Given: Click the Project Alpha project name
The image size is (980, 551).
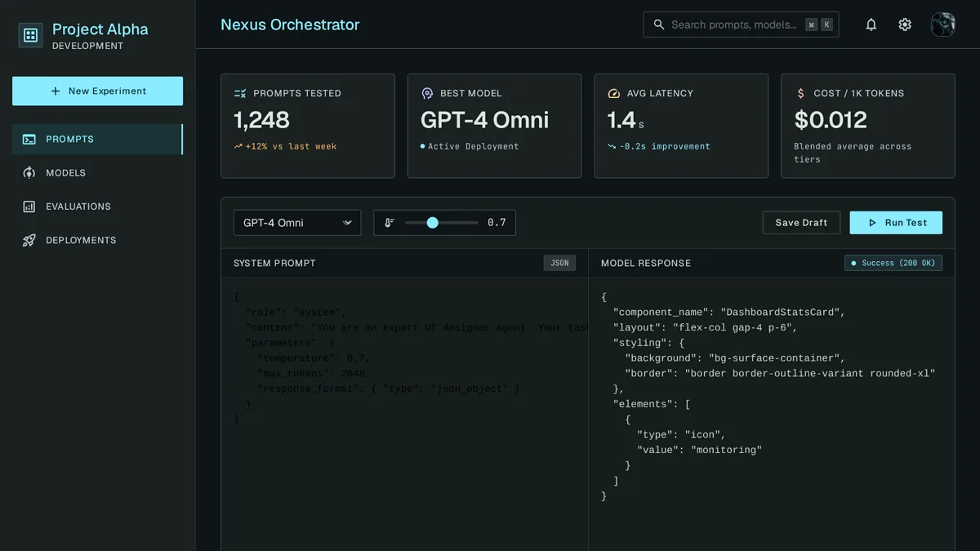Looking at the screenshot, I should click(100, 29).
